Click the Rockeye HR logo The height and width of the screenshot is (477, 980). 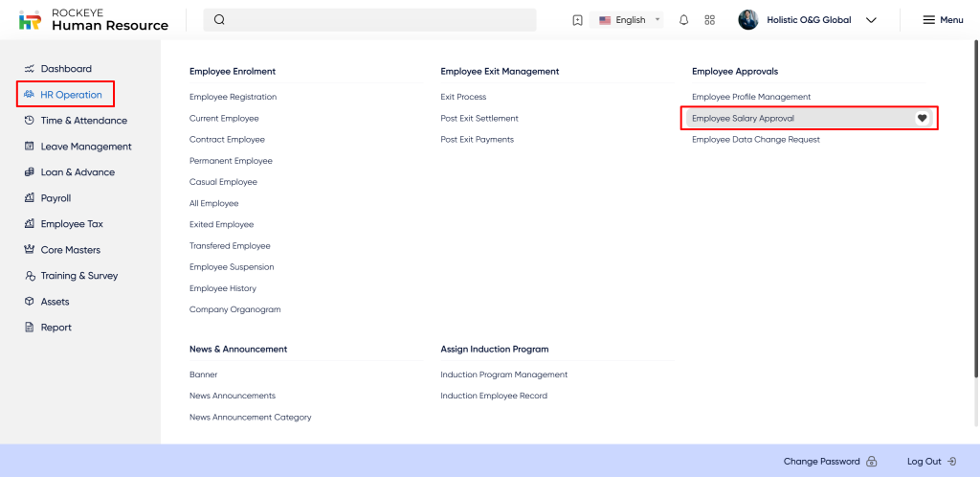click(x=30, y=20)
